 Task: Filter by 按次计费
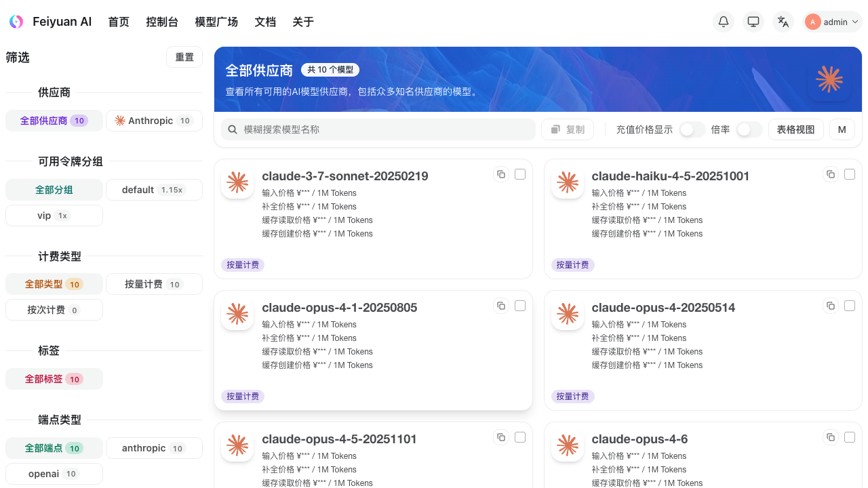click(54, 310)
